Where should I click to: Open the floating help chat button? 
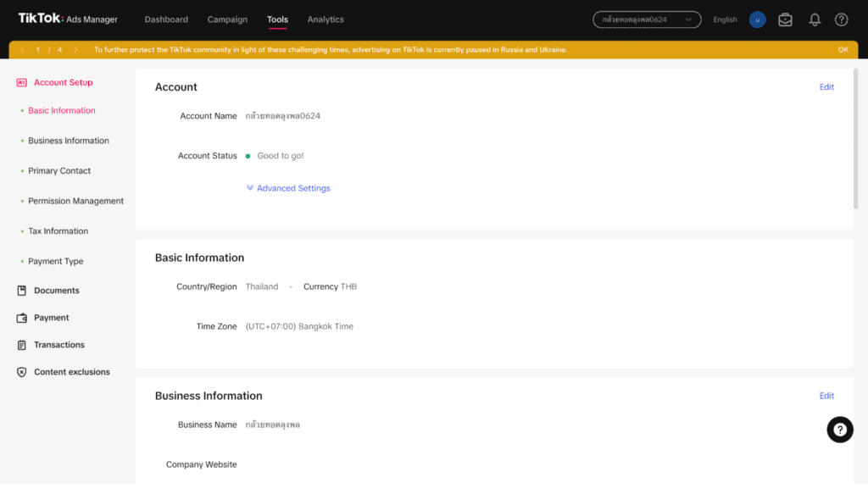pyautogui.click(x=840, y=430)
